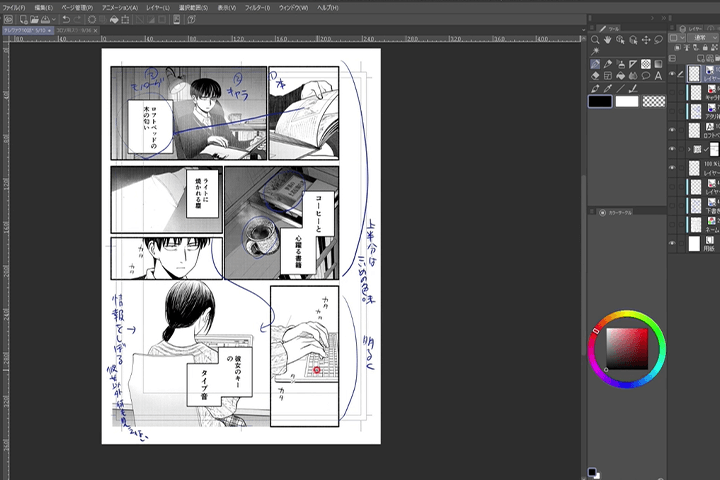Screen dimensions: 720x480
Task: Open the 表示(V) view menu
Action: (227, 8)
